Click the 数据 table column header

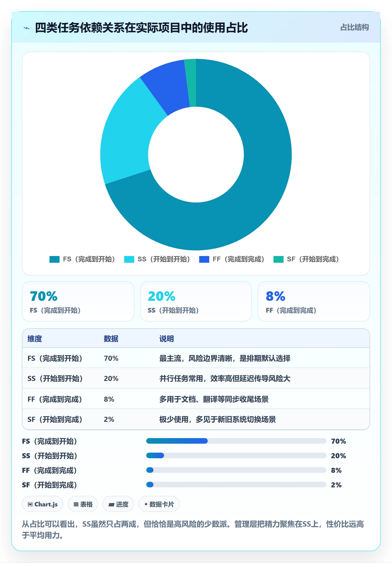pyautogui.click(x=111, y=339)
